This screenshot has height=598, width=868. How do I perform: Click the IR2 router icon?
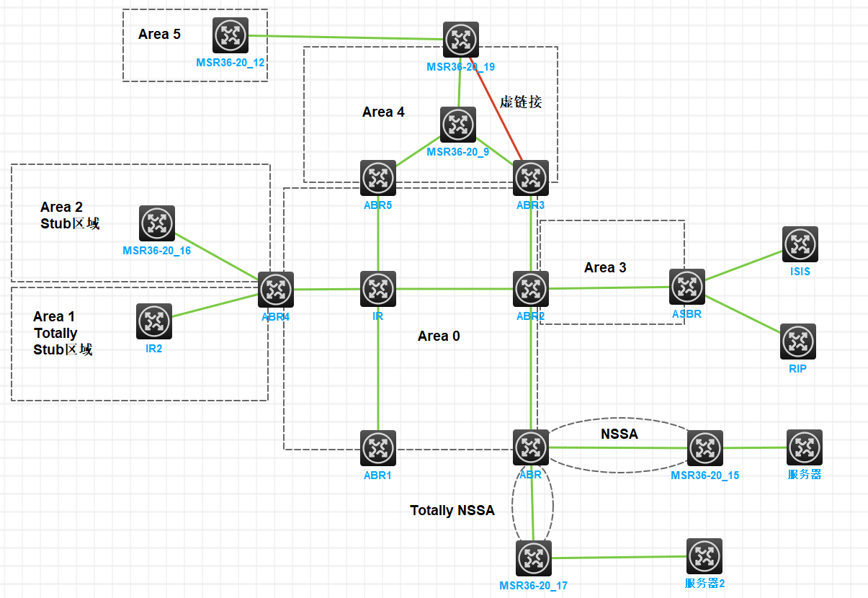pyautogui.click(x=154, y=321)
